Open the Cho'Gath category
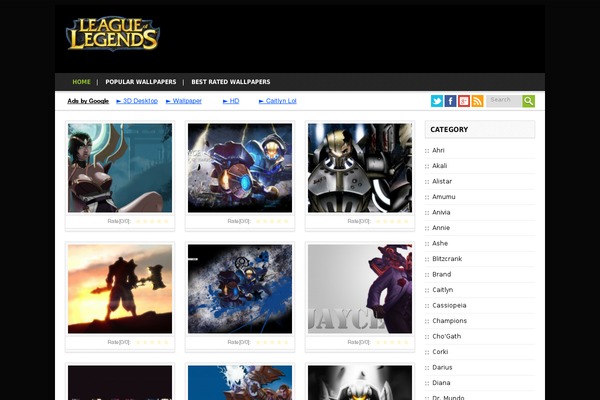The image size is (600, 400). pyautogui.click(x=447, y=336)
